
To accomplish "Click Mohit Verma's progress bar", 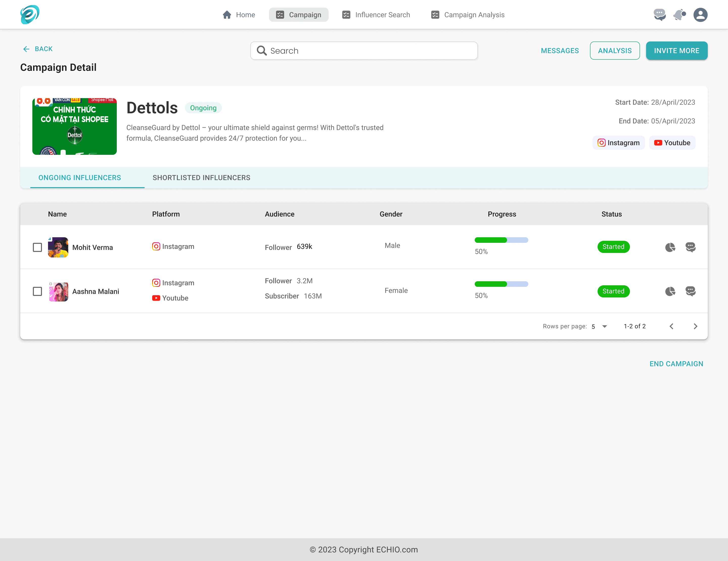I will pyautogui.click(x=501, y=240).
